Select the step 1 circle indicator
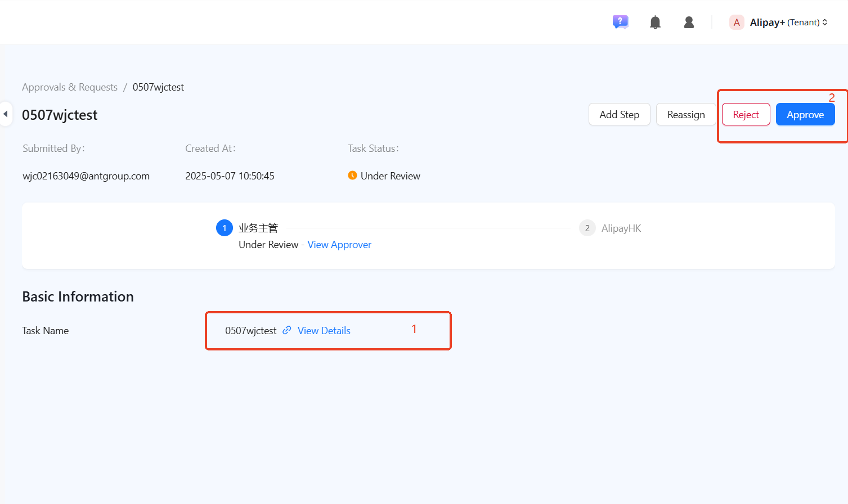The height and width of the screenshot is (504, 848). [224, 228]
